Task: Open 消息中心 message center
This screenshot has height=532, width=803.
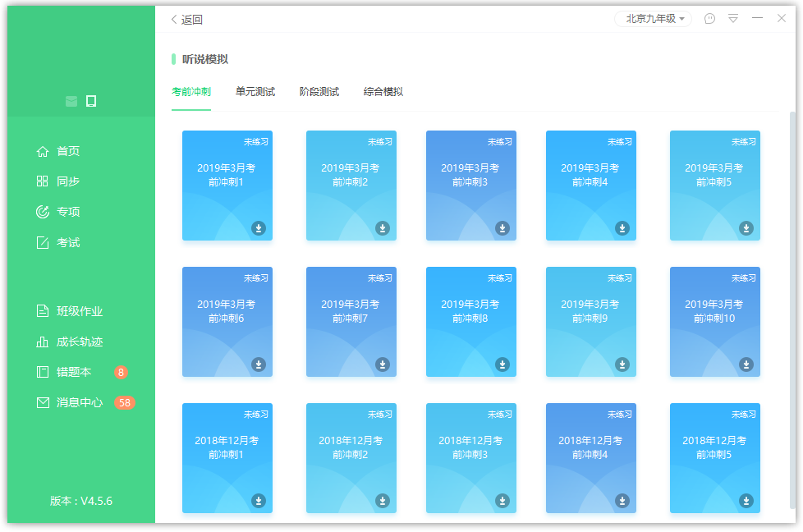Action: [70, 402]
